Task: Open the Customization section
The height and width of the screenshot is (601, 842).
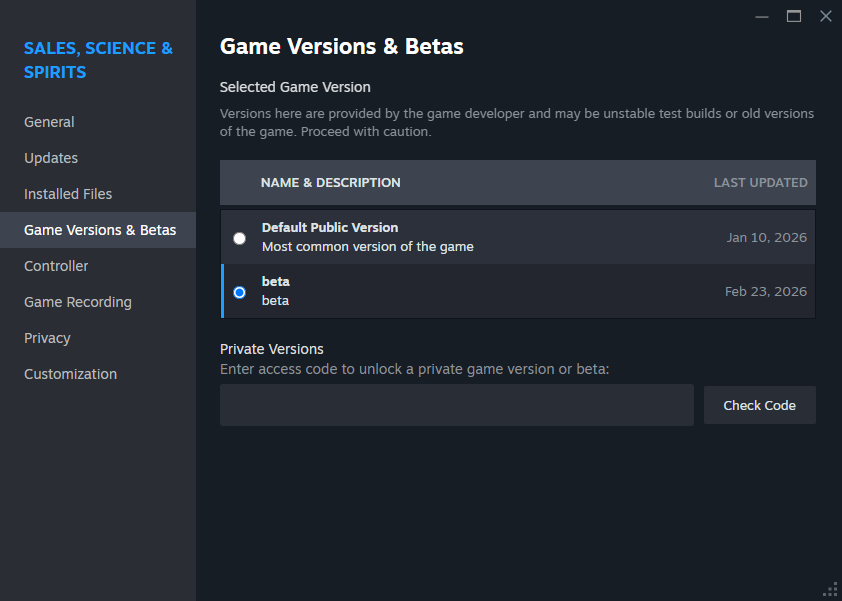Action: [x=70, y=374]
